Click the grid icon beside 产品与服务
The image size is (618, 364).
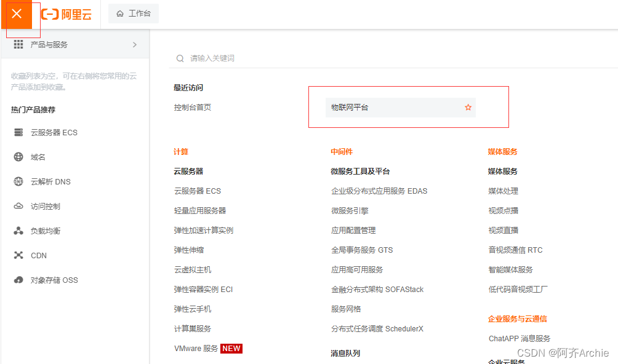pyautogui.click(x=18, y=44)
